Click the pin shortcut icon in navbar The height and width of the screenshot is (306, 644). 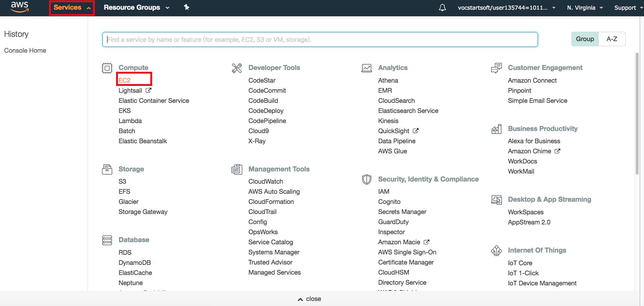click(186, 7)
